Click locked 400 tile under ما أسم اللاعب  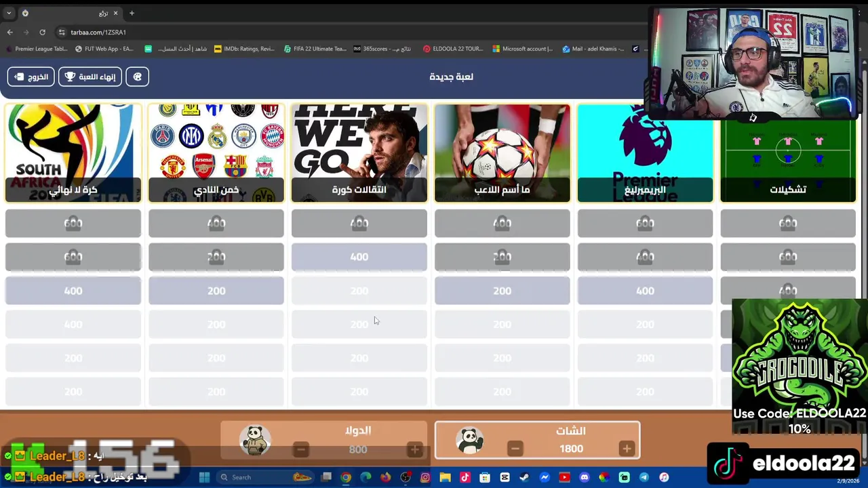(502, 223)
